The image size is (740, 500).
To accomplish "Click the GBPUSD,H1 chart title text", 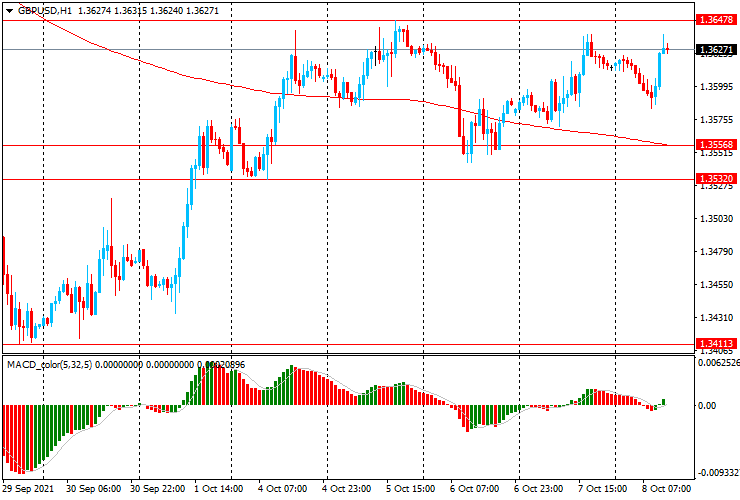I will 45,10.
